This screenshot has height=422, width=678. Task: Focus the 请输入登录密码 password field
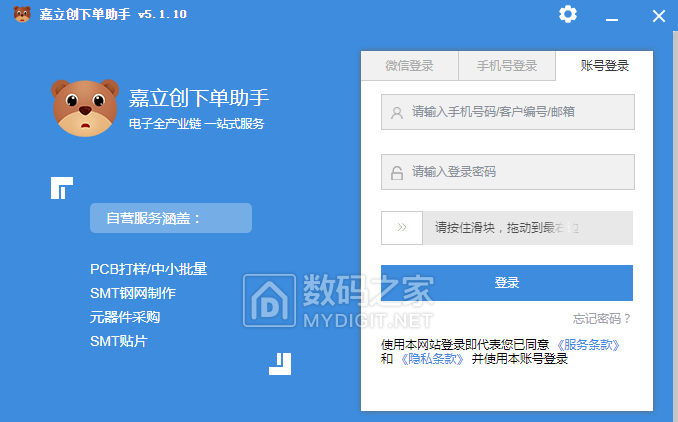pos(520,172)
